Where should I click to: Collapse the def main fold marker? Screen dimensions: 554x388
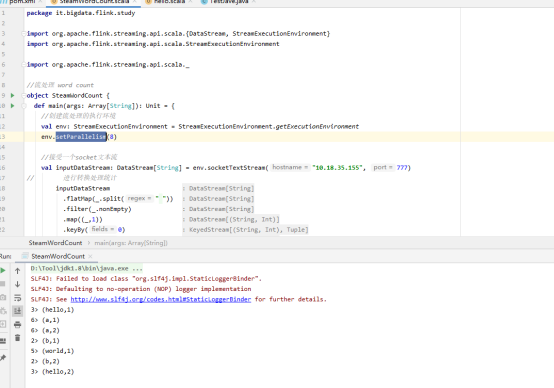[x=24, y=106]
